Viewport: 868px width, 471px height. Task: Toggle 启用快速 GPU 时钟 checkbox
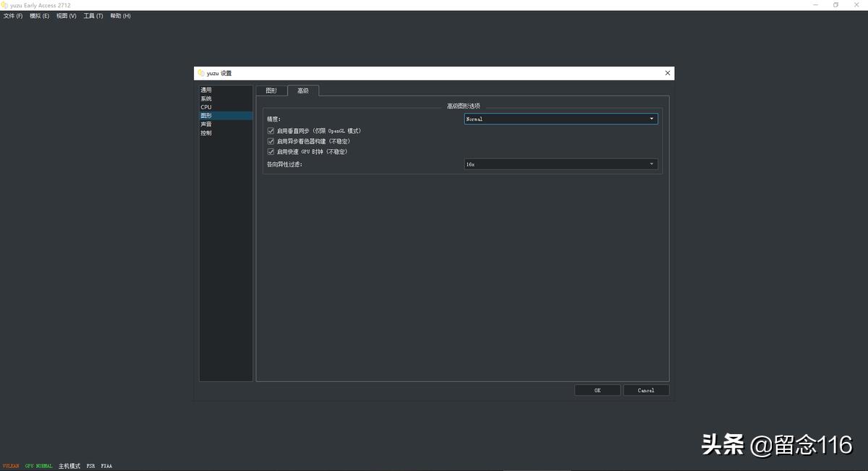click(x=271, y=152)
